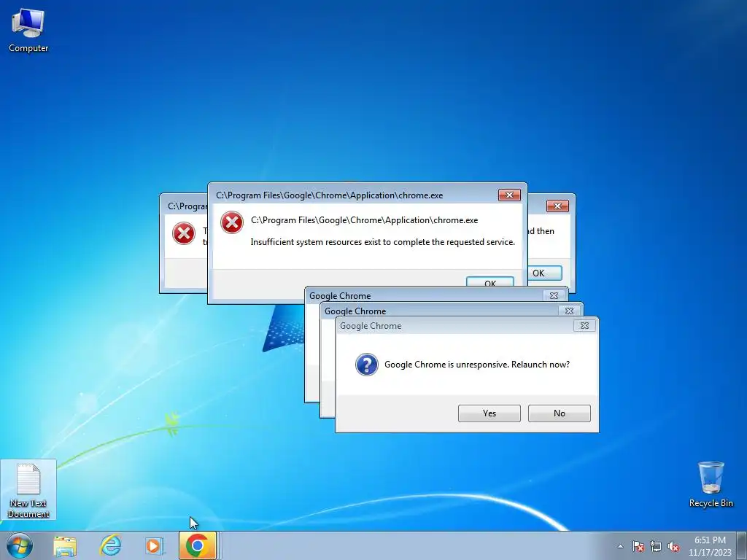The width and height of the screenshot is (747, 560).
Task: Click the red error icon in front chrome.exe dialog
Action: coord(232,222)
